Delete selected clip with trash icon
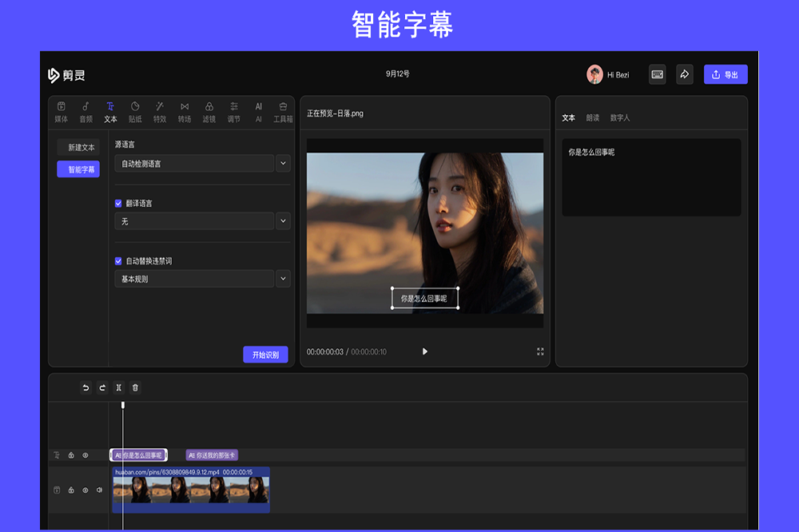The height and width of the screenshot is (532, 799). [135, 387]
